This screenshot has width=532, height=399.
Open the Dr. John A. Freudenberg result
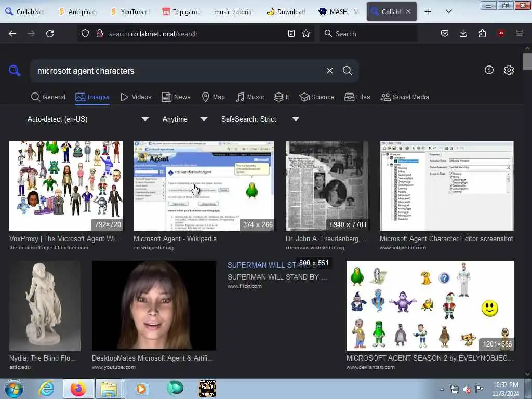327,238
